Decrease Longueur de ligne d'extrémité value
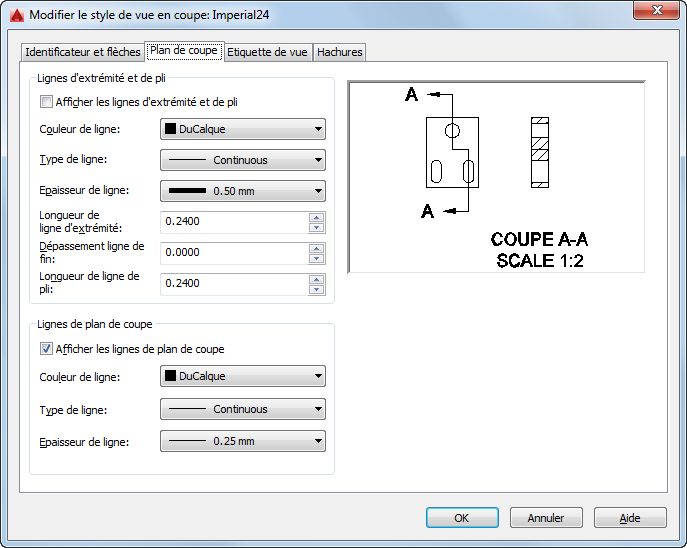The image size is (687, 548). click(x=316, y=227)
